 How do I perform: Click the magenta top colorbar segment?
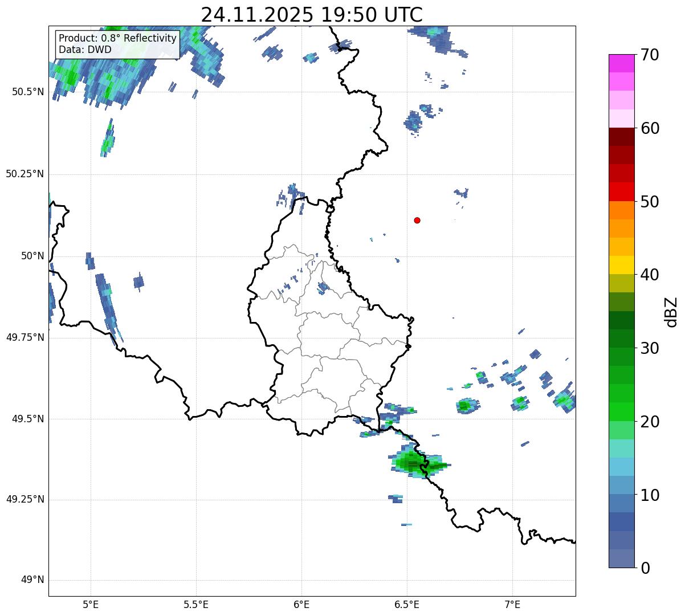coord(622,63)
